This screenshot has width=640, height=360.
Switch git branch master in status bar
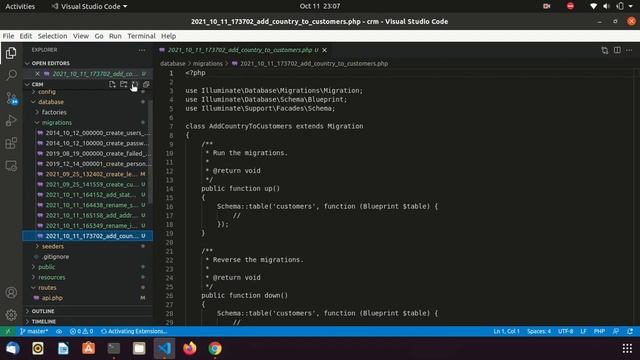coord(33,331)
